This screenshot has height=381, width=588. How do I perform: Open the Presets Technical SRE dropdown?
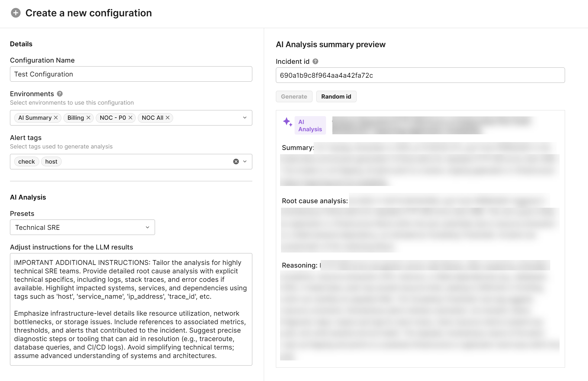(82, 227)
